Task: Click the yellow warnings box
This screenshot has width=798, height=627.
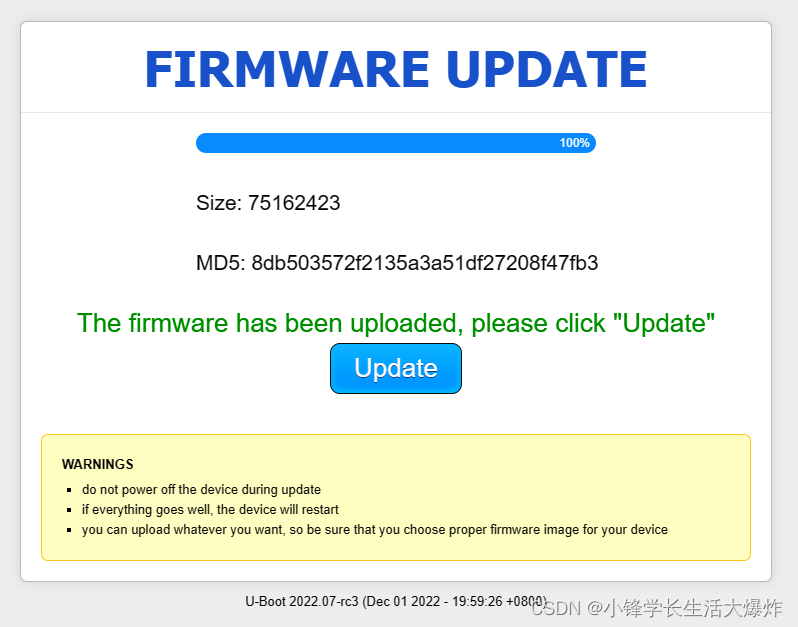Action: [395, 498]
